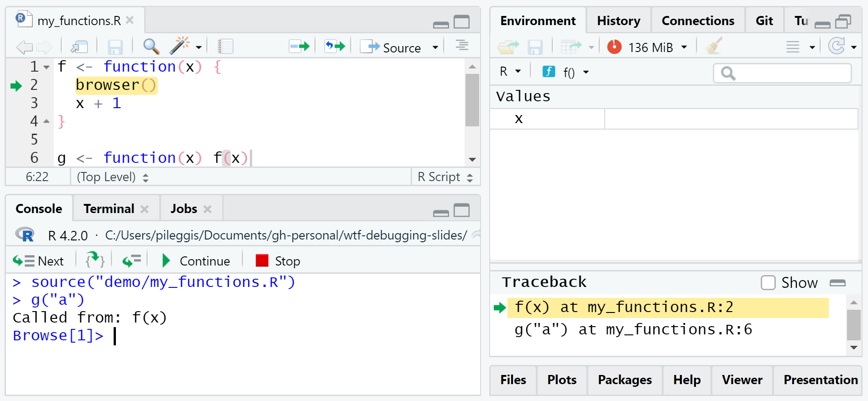
Task: Click the Compile Report notebook icon
Action: pyautogui.click(x=225, y=47)
